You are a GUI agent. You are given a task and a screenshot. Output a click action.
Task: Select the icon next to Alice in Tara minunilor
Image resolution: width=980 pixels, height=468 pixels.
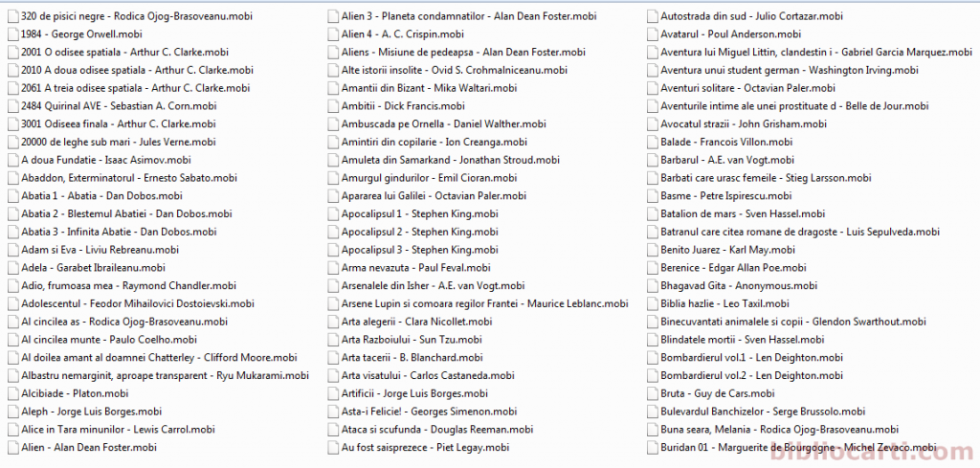point(12,430)
